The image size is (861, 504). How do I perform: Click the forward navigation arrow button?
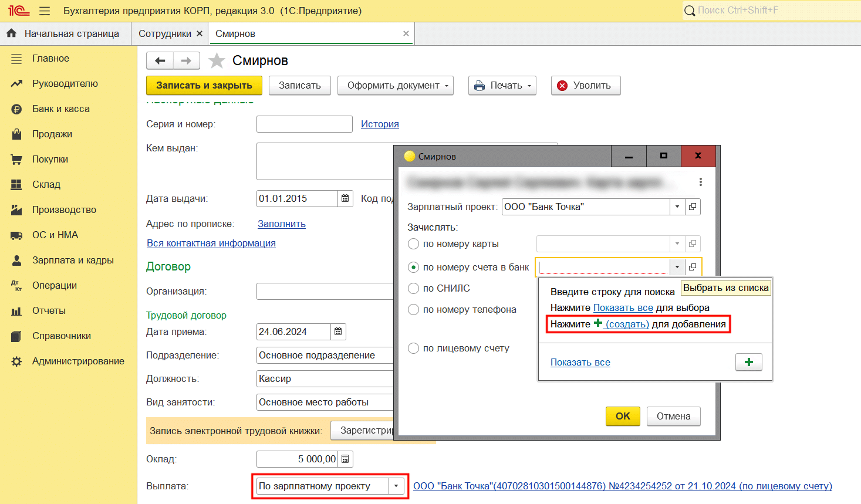coord(186,60)
